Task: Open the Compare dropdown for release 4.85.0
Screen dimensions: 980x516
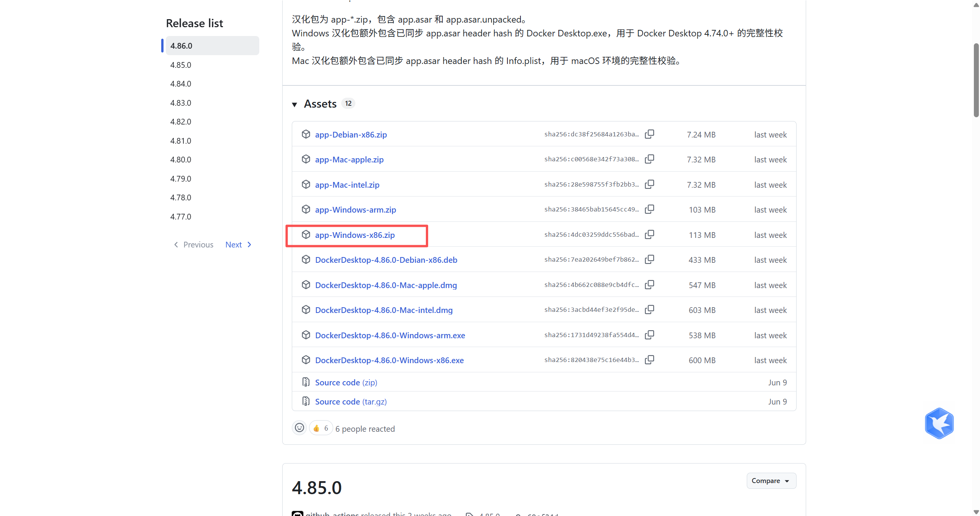Action: tap(771, 481)
